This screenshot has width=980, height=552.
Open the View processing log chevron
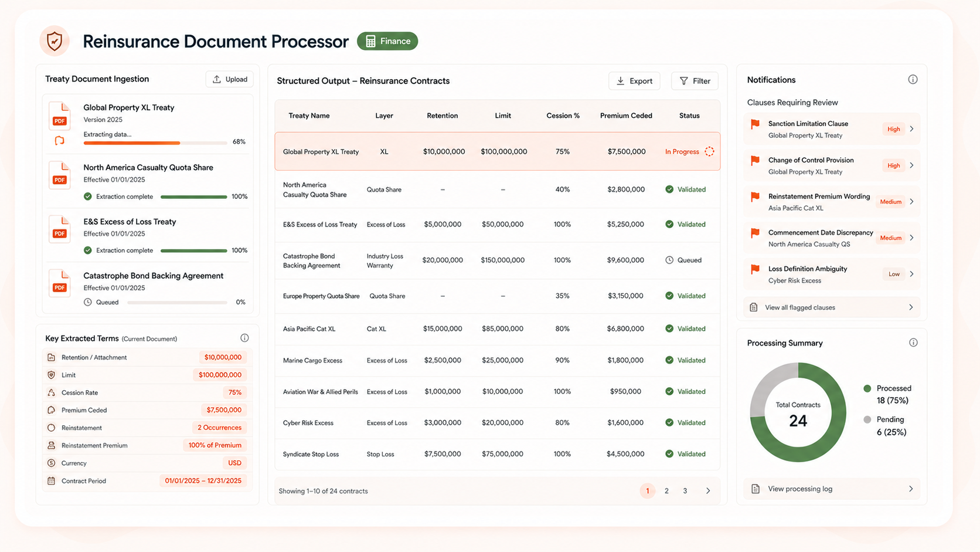(911, 489)
